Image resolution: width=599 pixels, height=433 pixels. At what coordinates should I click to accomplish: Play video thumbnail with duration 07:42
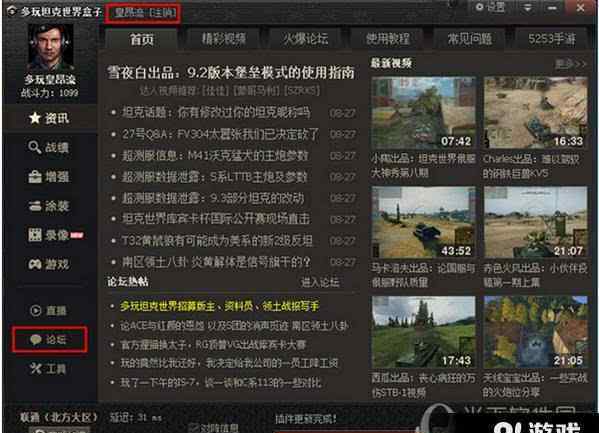coord(424,112)
